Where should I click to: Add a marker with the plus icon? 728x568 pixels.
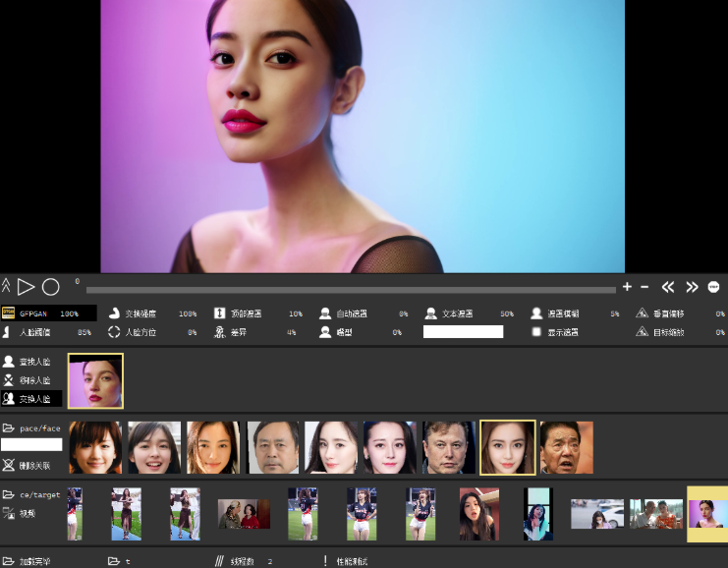627,287
